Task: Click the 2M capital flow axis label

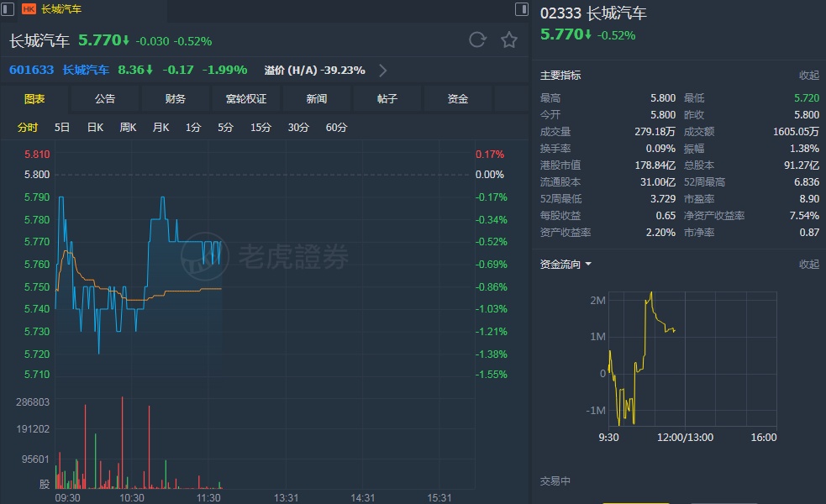Action: (x=598, y=300)
